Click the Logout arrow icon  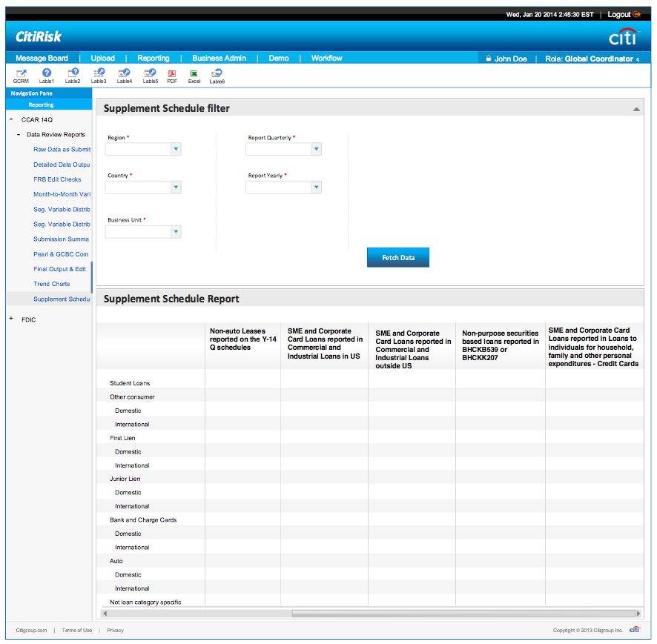tap(636, 14)
